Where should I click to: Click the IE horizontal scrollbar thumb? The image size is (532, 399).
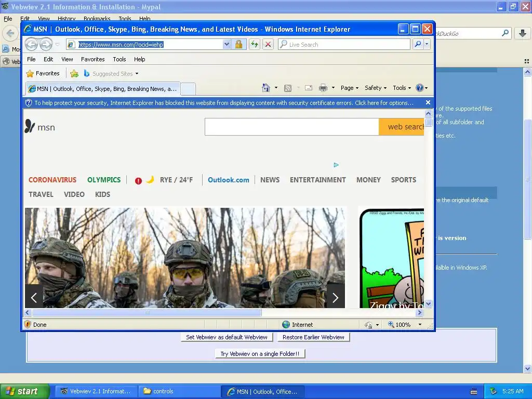(147, 312)
